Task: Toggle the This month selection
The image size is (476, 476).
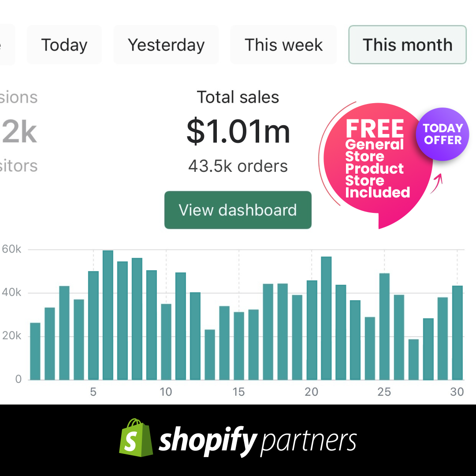Action: 407,45
